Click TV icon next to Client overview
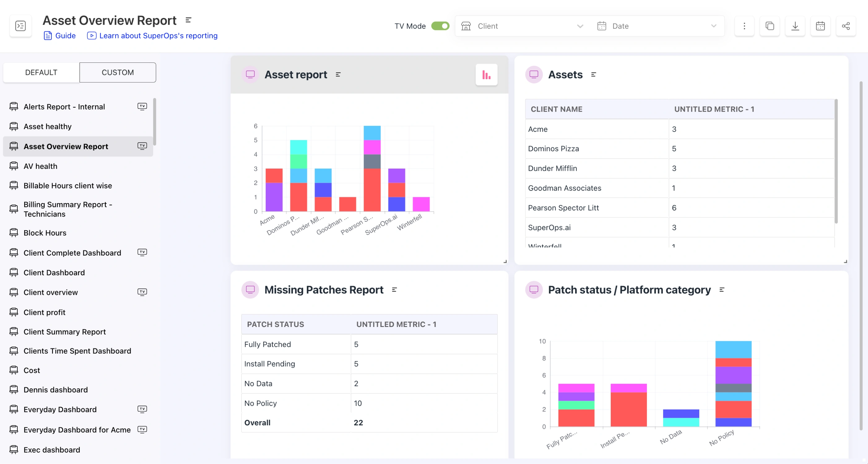The image size is (868, 464). [x=142, y=292]
